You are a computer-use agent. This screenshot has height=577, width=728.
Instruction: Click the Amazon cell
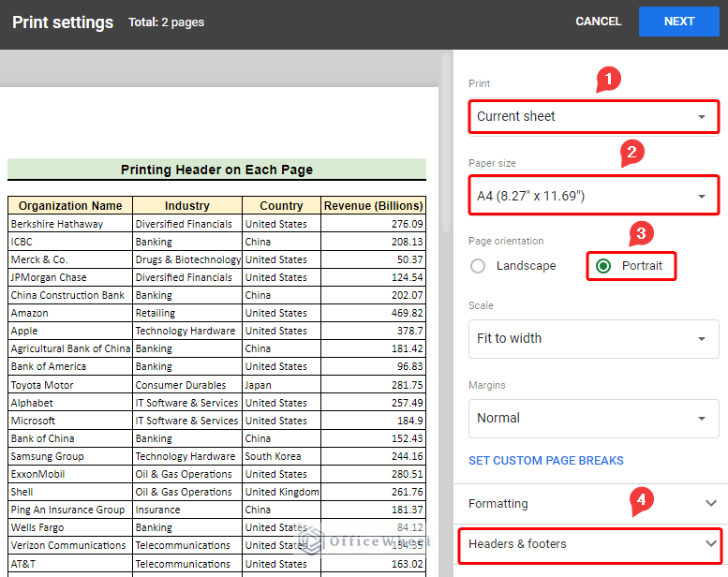click(x=70, y=314)
